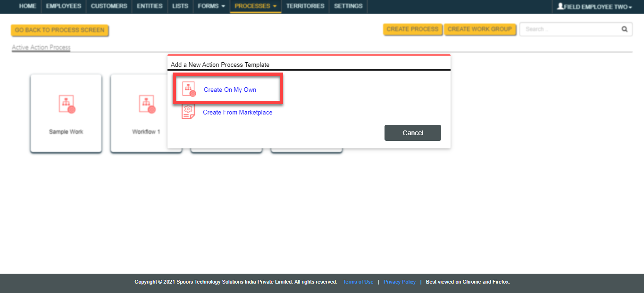Open the Territories menu item
The height and width of the screenshot is (293, 644).
point(305,6)
